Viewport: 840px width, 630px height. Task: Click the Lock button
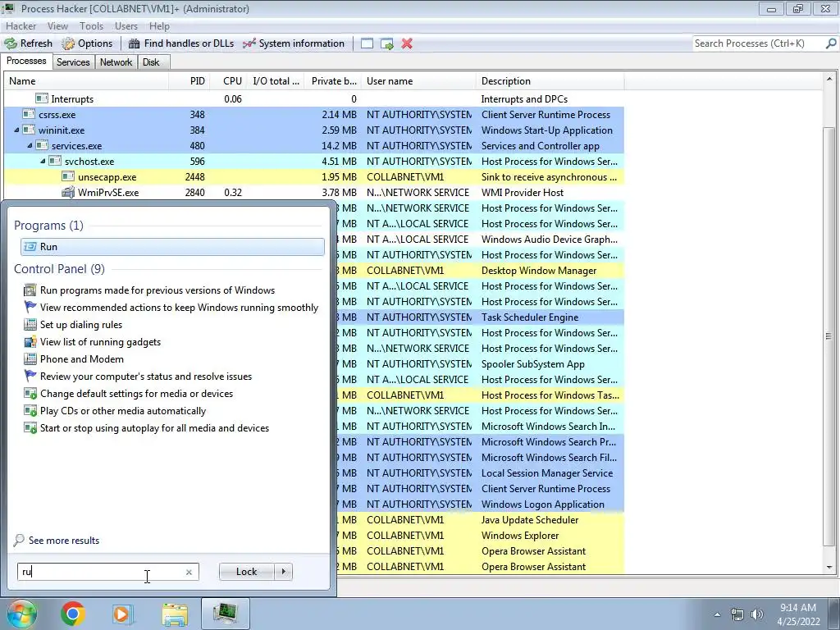tap(246, 572)
